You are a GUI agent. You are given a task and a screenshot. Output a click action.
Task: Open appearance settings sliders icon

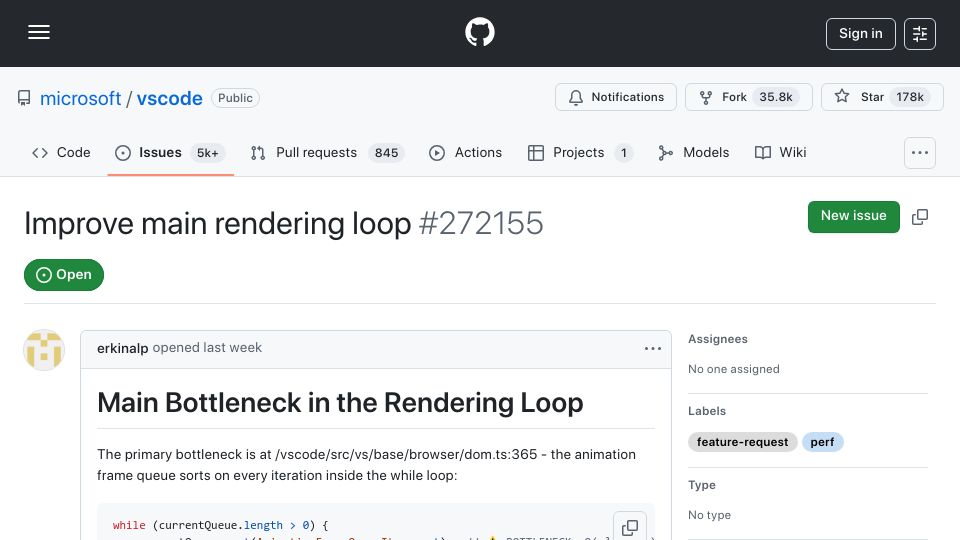[920, 34]
